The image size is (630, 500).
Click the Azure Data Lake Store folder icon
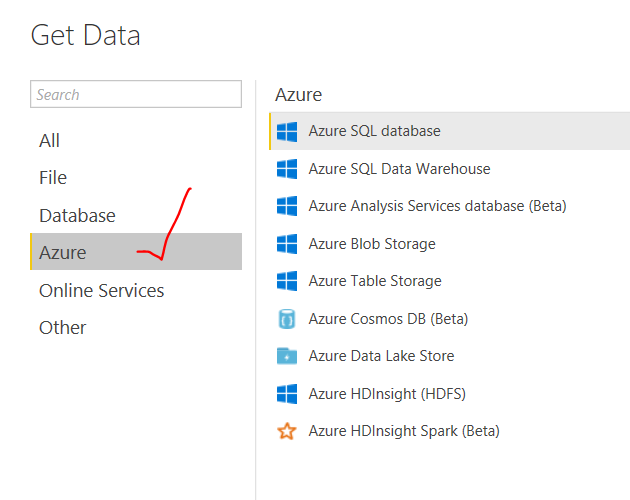click(x=287, y=356)
